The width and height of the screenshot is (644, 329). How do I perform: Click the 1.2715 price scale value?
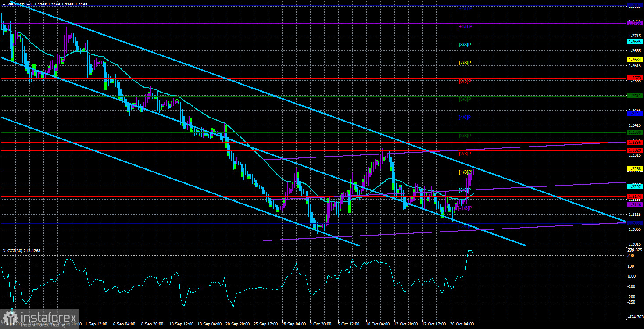click(634, 36)
